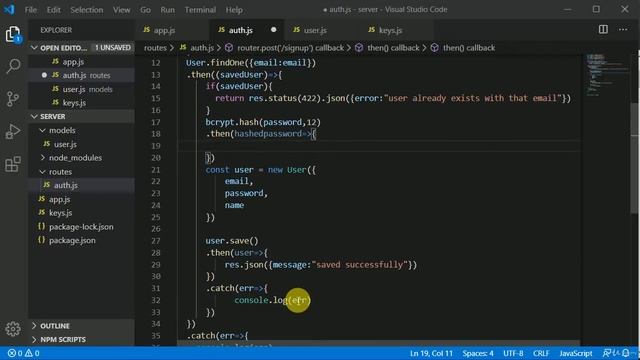Click the auth.js breadcrumb segment

coord(197,48)
